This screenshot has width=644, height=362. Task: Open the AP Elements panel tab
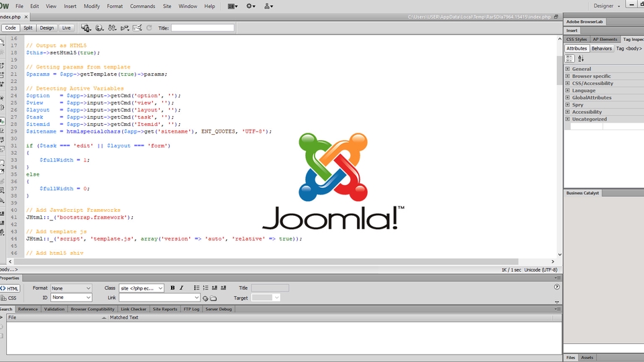pyautogui.click(x=604, y=40)
